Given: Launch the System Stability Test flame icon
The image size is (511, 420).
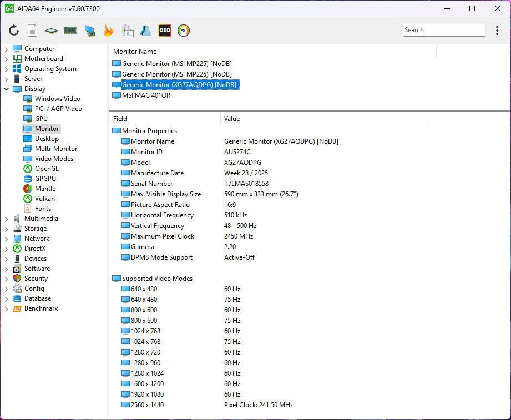Looking at the screenshot, I should click(108, 31).
